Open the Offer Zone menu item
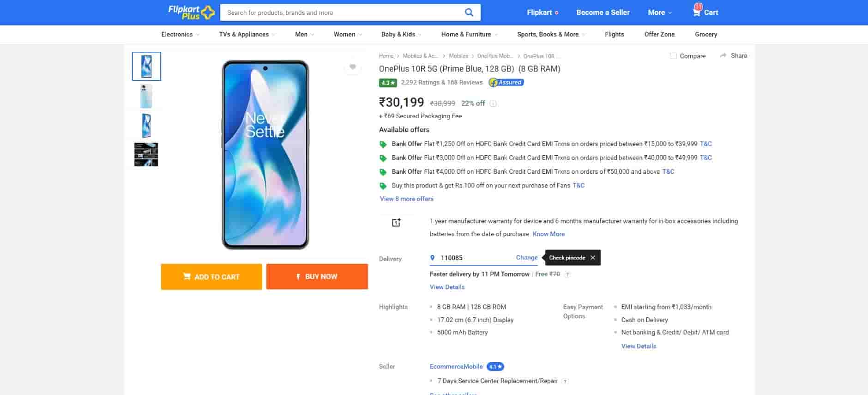The width and height of the screenshot is (868, 395). point(659,35)
